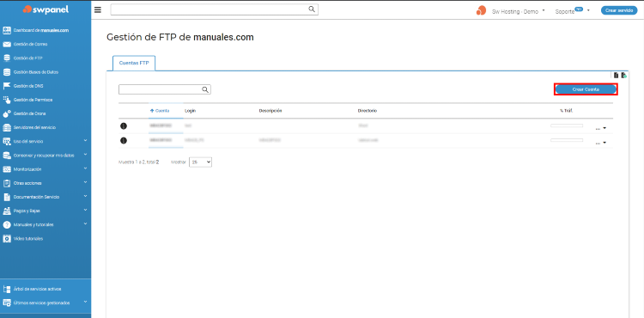This screenshot has width=644, height=318.
Task: Expand the Documentación Servicio chevron
Action: pyautogui.click(x=85, y=197)
